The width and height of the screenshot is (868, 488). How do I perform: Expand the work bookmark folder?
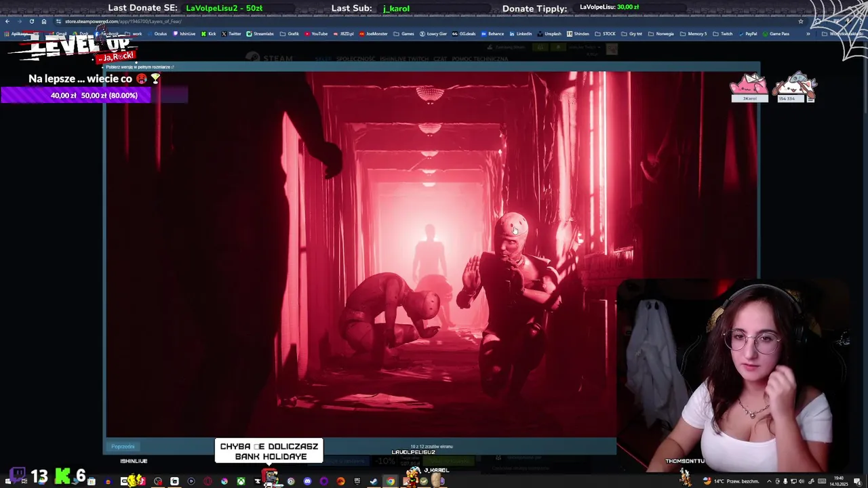pyautogui.click(x=134, y=34)
